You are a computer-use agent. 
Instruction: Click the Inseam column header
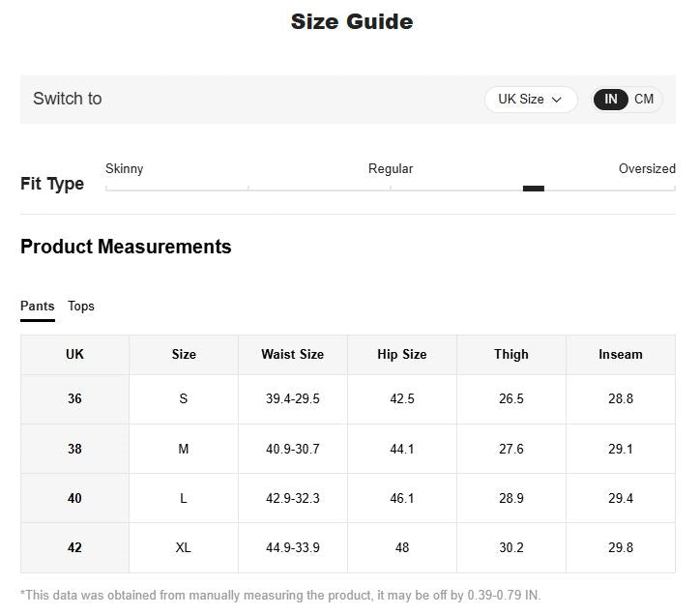point(621,355)
